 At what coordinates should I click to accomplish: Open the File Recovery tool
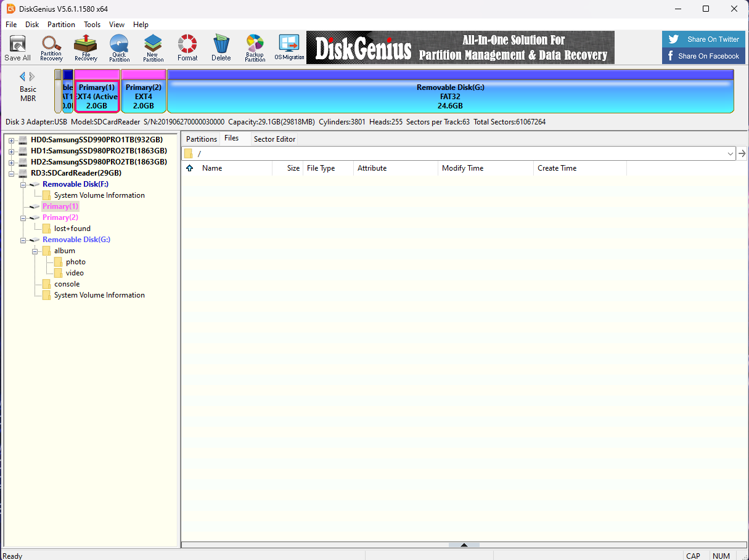pyautogui.click(x=85, y=47)
